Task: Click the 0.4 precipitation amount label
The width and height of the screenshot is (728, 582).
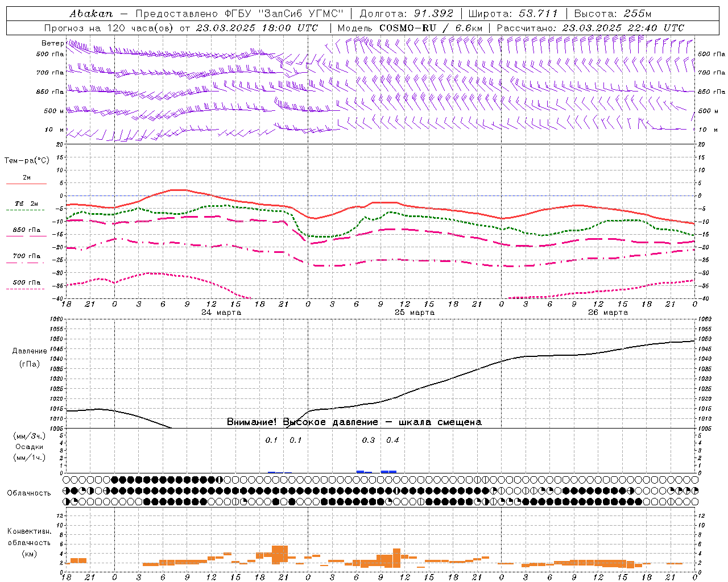Action: pyautogui.click(x=392, y=440)
